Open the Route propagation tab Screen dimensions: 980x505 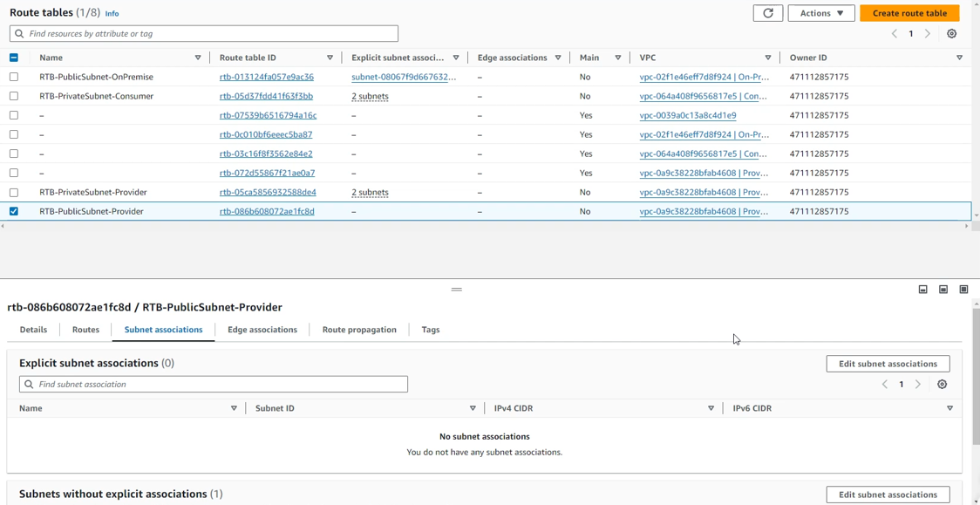[x=359, y=330]
